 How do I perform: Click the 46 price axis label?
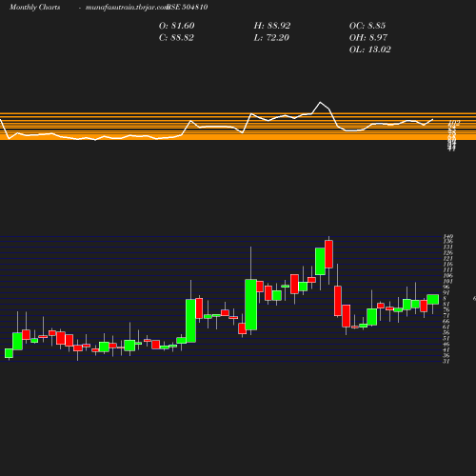[446, 345]
